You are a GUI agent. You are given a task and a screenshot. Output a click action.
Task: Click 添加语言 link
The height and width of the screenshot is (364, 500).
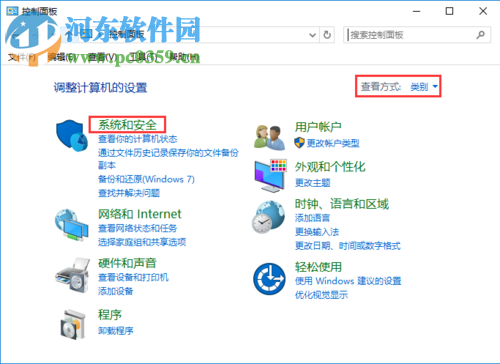click(313, 218)
